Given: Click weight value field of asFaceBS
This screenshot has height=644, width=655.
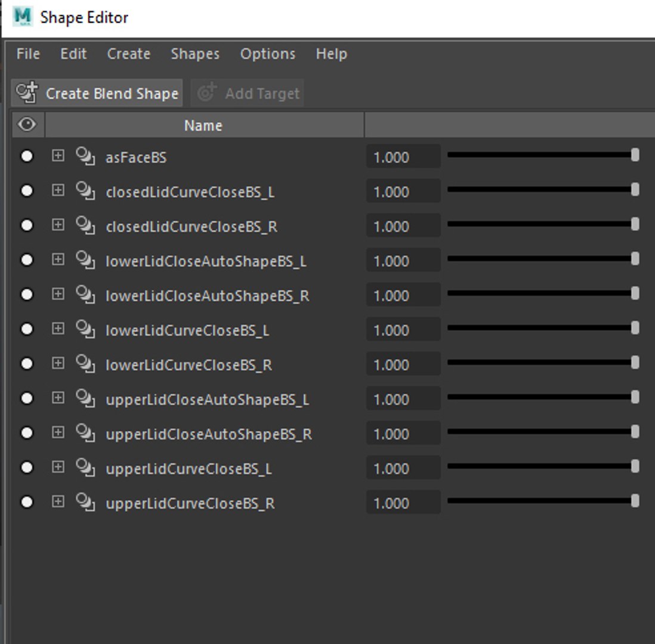Looking at the screenshot, I should [403, 157].
